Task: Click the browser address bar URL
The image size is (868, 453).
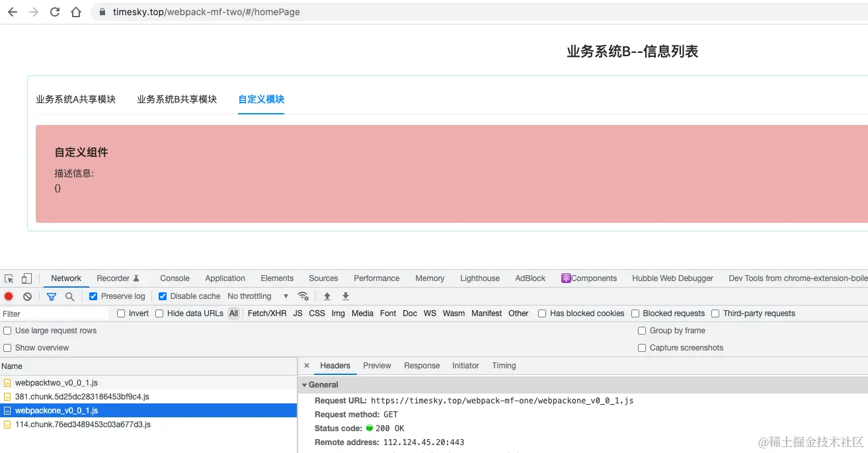Action: tap(206, 12)
